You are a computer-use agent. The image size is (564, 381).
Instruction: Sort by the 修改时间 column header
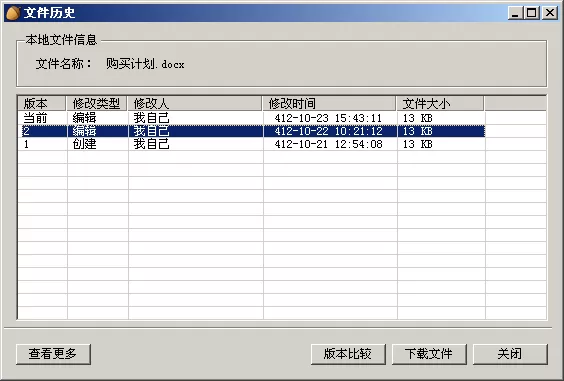329,104
